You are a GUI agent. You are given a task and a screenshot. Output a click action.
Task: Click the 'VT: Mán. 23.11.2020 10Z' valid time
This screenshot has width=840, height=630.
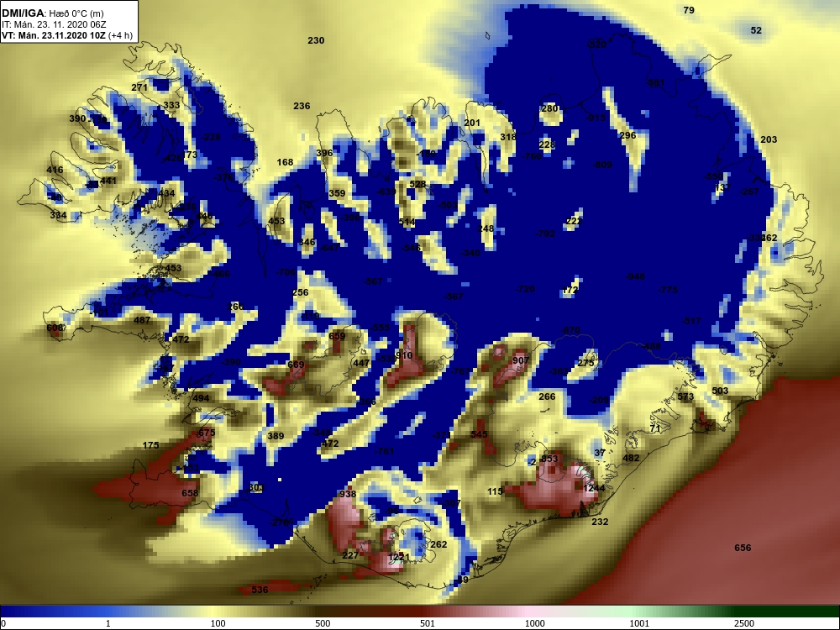pyautogui.click(x=54, y=36)
